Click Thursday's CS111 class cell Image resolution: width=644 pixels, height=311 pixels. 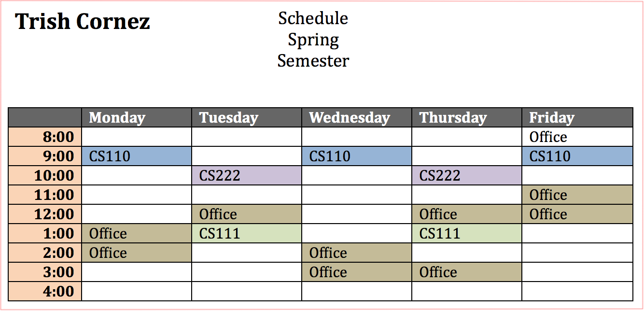point(466,234)
